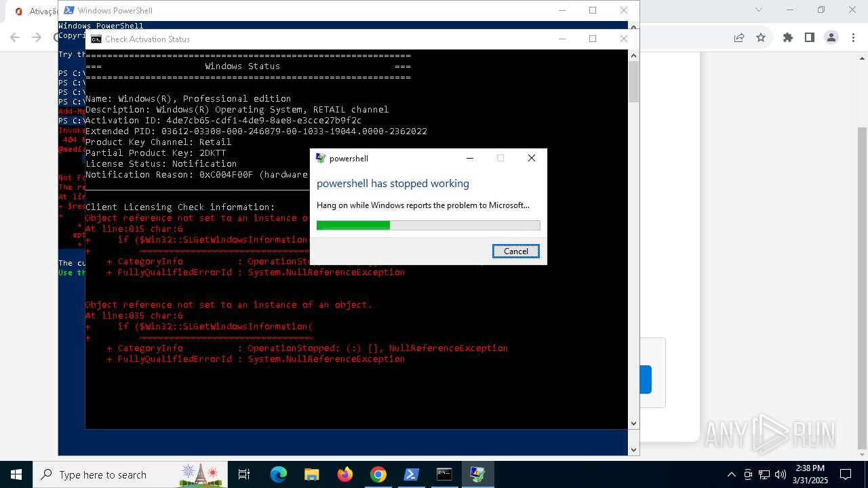
Task: Toggle Chrome side panel icon
Action: pos(809,37)
